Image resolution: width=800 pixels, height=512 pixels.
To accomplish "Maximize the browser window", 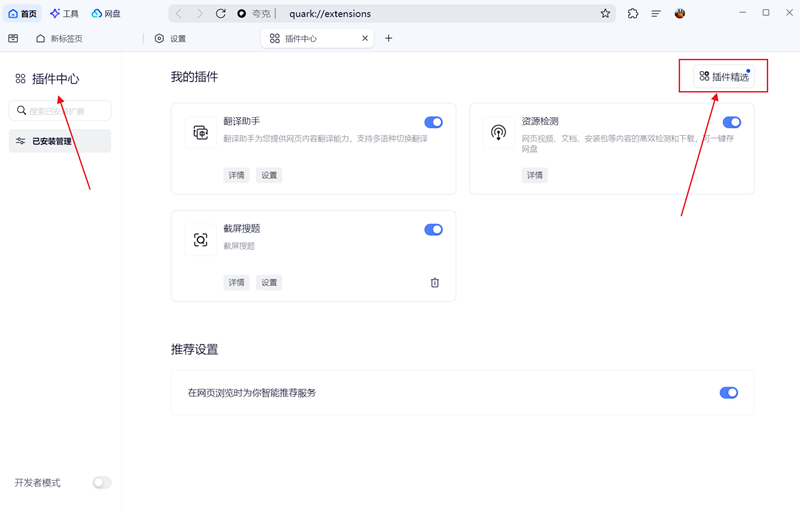I will (766, 12).
